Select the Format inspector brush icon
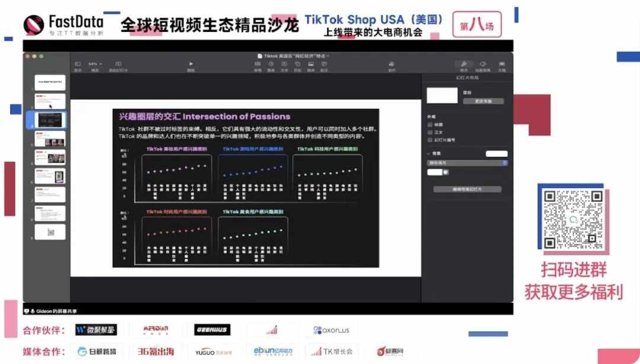This screenshot has height=364, width=640. [x=464, y=64]
